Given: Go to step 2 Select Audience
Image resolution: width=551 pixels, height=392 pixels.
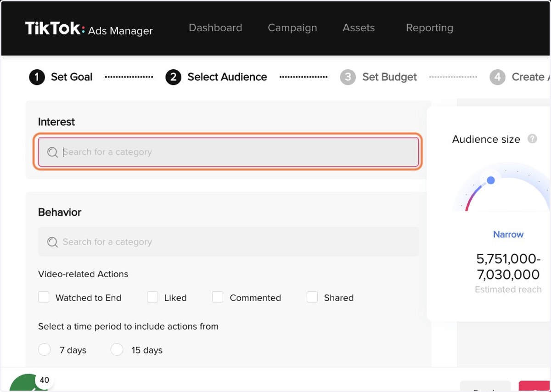Looking at the screenshot, I should coord(216,77).
